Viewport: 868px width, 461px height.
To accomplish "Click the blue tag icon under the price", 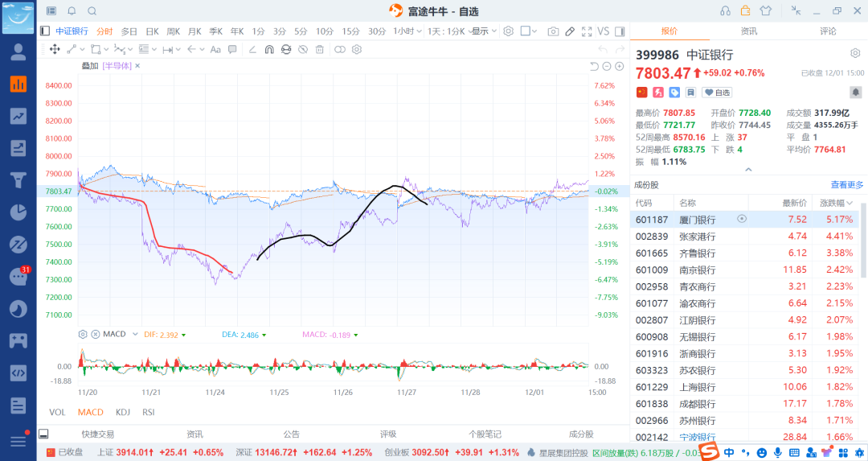I will [674, 93].
